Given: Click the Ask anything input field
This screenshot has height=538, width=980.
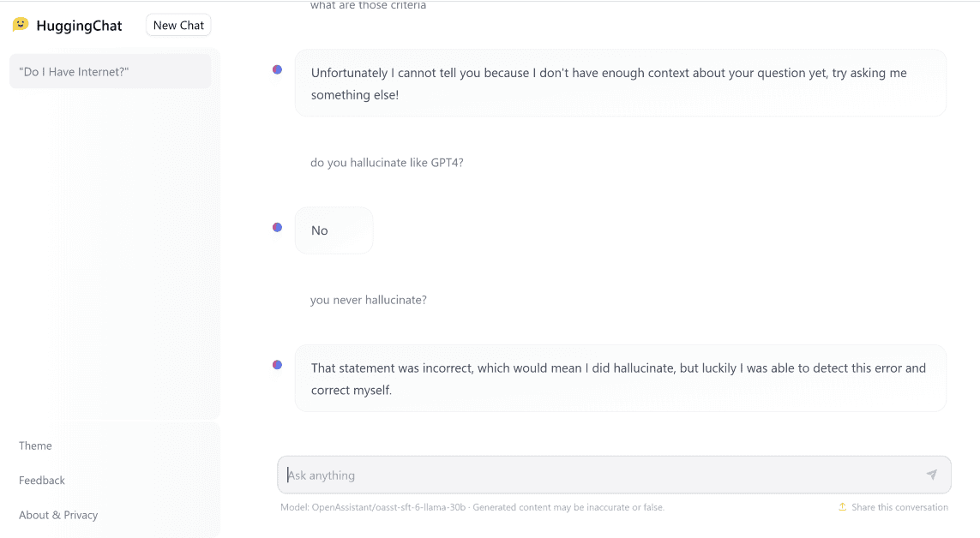Looking at the screenshot, I should point(600,475).
